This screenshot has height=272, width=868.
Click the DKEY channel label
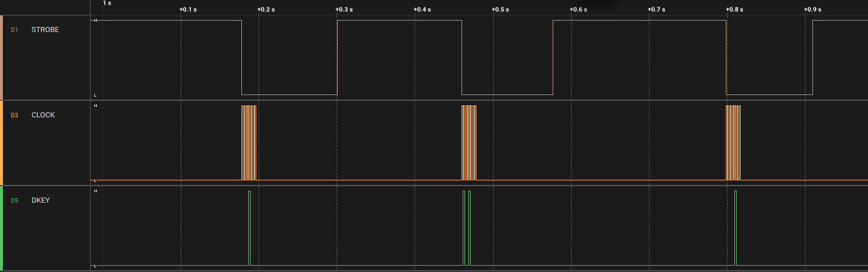pyautogui.click(x=41, y=200)
